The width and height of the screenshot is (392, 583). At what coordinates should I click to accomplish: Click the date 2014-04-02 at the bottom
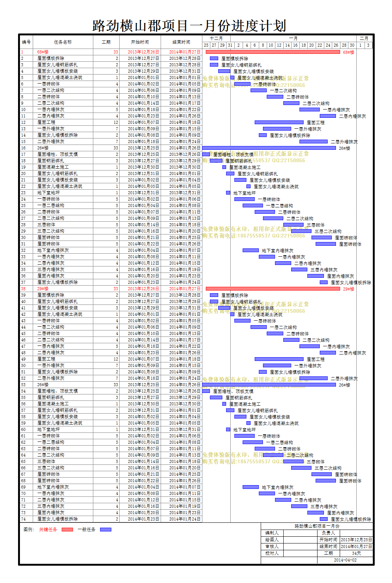pos(345,560)
